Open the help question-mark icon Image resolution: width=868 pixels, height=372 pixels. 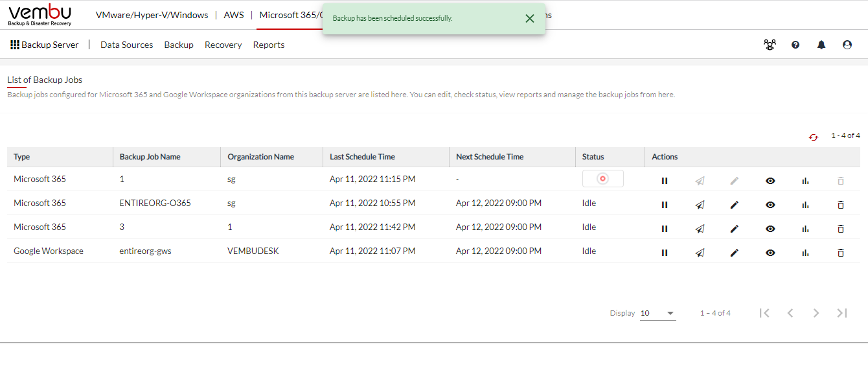pos(795,45)
